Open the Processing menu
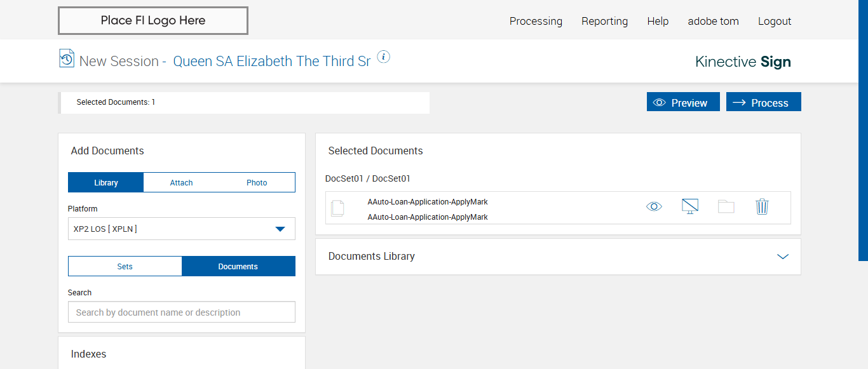Screen dimensions: 868x369 point(536,21)
